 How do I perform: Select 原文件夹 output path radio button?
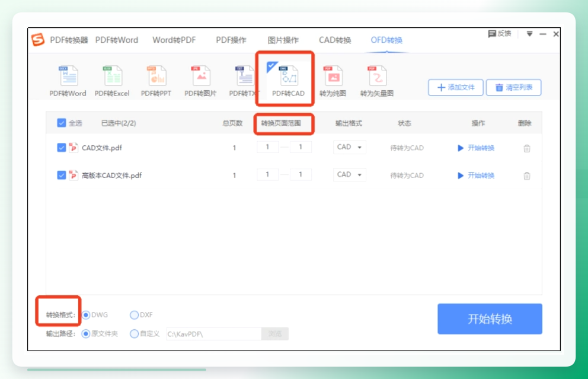tap(86, 333)
